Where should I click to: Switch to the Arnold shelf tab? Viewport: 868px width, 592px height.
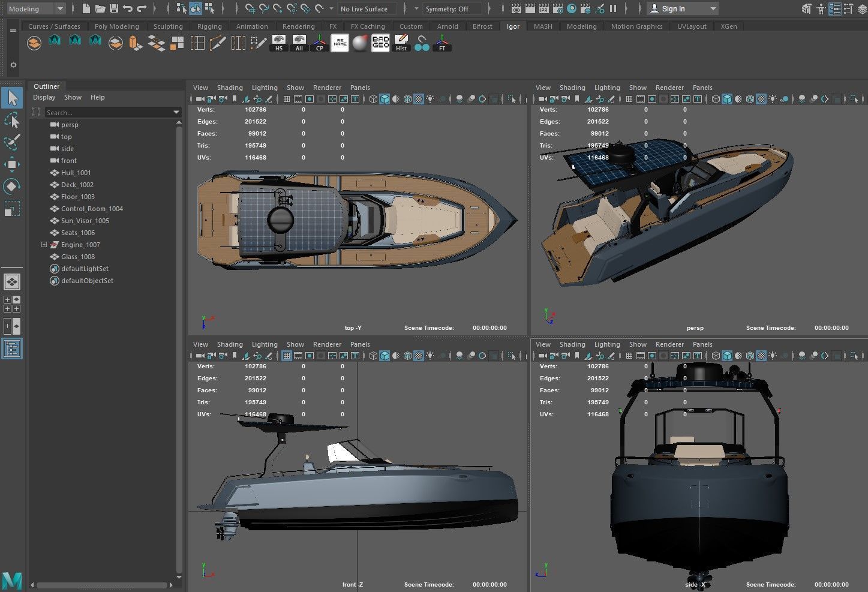pos(447,26)
